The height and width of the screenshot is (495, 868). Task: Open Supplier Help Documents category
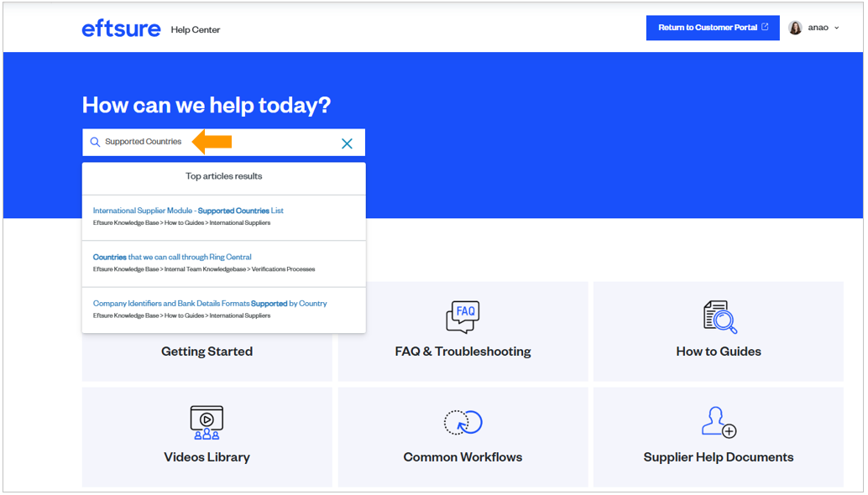coord(719,437)
